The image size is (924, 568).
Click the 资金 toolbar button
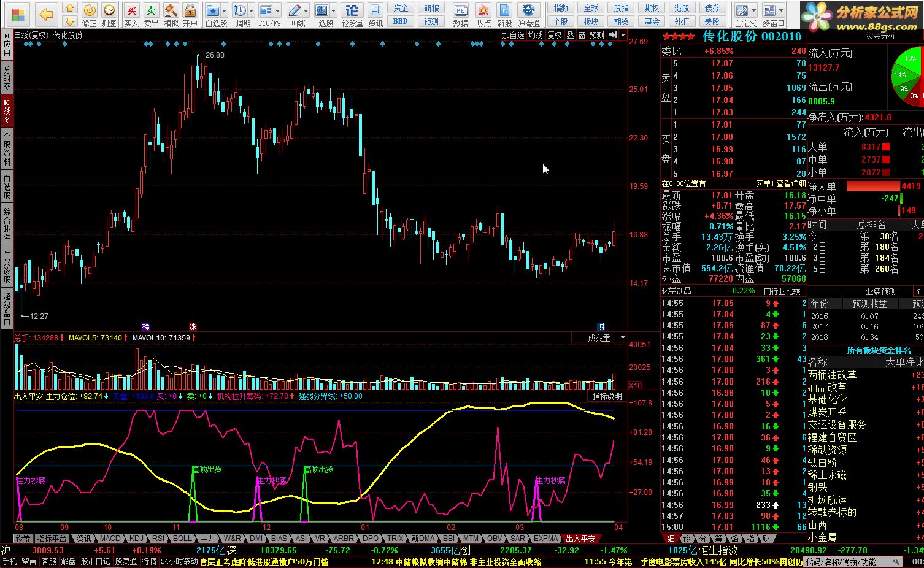401,8
